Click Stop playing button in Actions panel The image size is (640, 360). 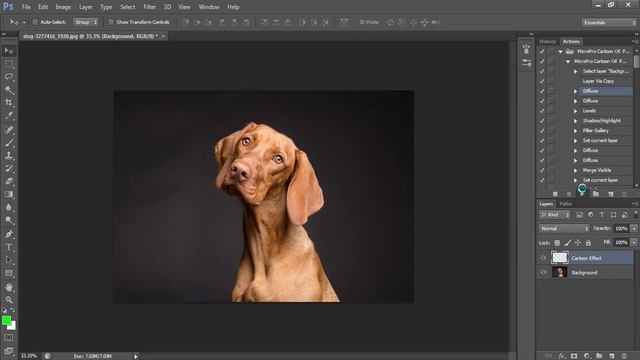click(555, 194)
